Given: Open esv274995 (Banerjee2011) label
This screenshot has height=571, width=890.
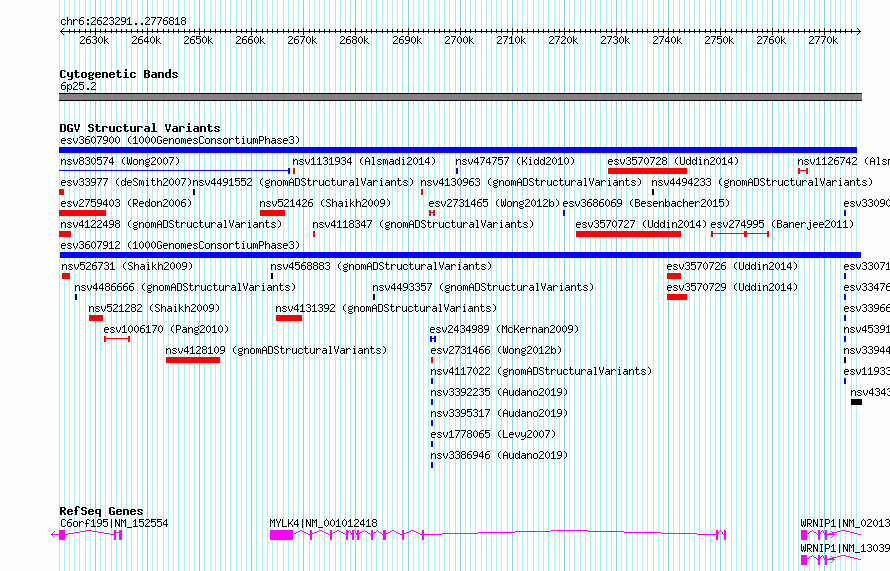Looking at the screenshot, I should 782,224.
